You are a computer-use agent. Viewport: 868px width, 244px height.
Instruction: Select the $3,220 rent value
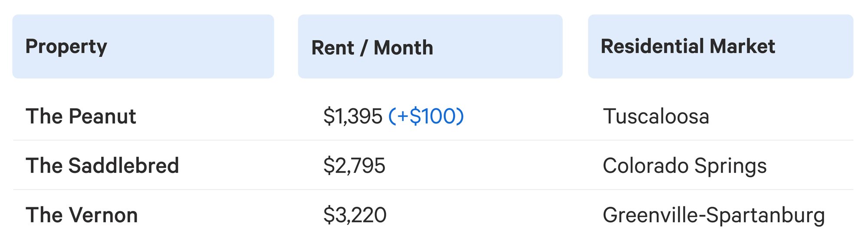point(355,215)
